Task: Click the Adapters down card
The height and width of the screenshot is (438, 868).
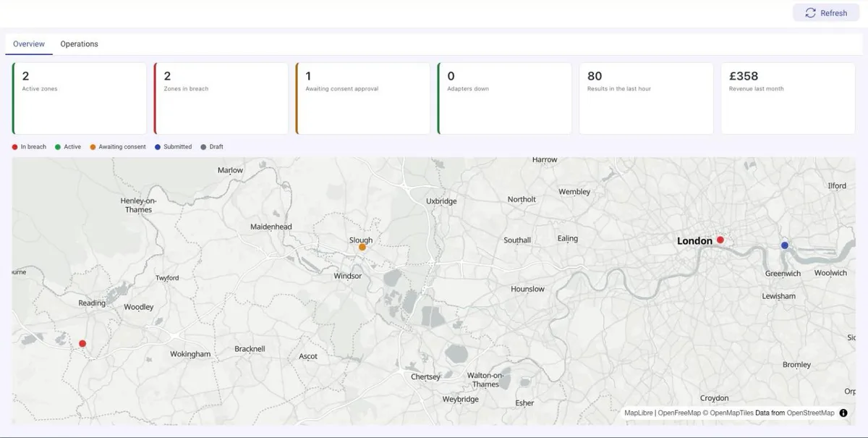Action: click(x=505, y=98)
